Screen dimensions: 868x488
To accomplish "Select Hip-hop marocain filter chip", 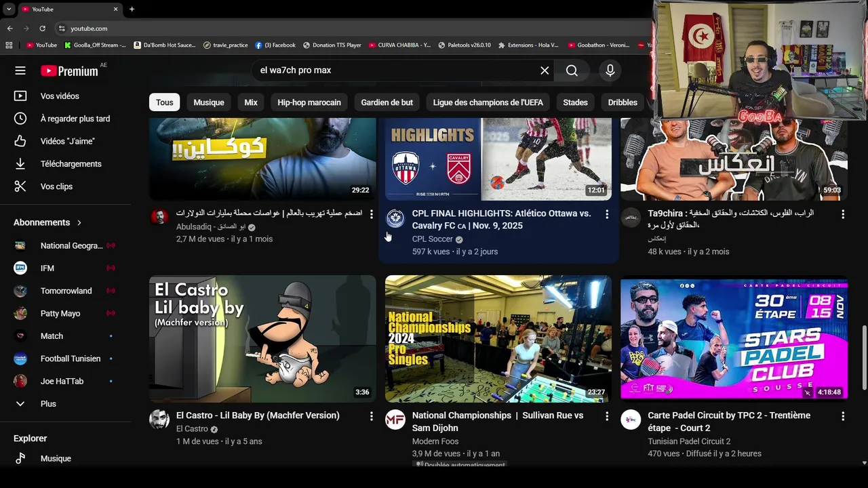I will pos(309,102).
